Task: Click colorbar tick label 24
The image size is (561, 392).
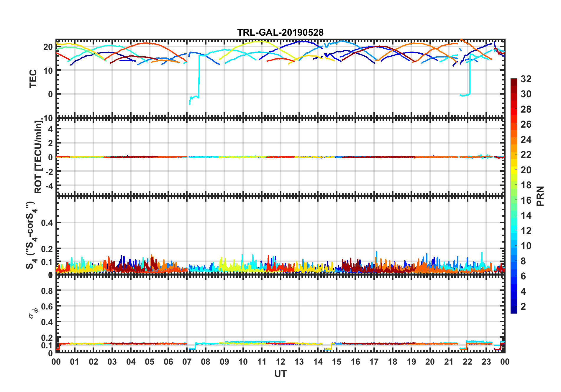Action: click(526, 140)
